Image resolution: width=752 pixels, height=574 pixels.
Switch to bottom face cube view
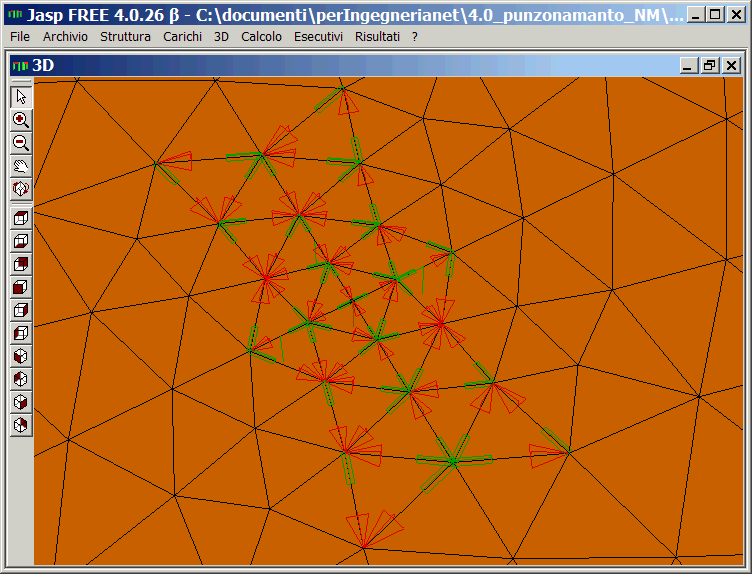[x=21, y=241]
